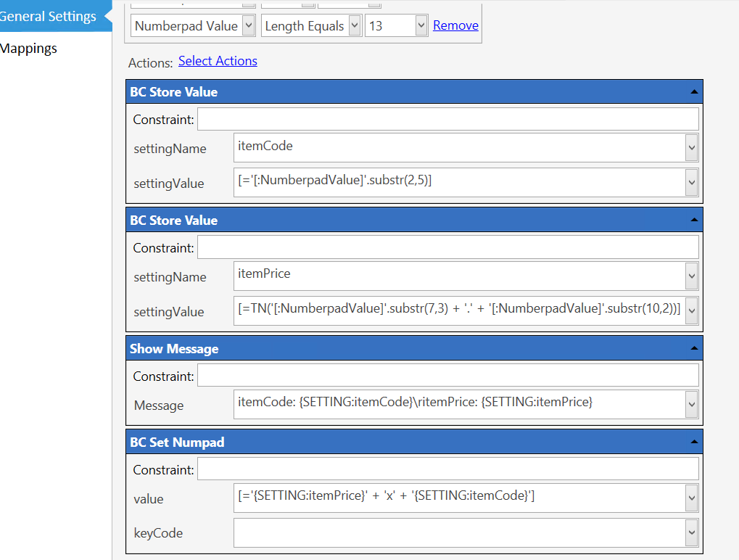The width and height of the screenshot is (739, 560).
Task: Click the empty keyCode input field
Action: point(460,532)
